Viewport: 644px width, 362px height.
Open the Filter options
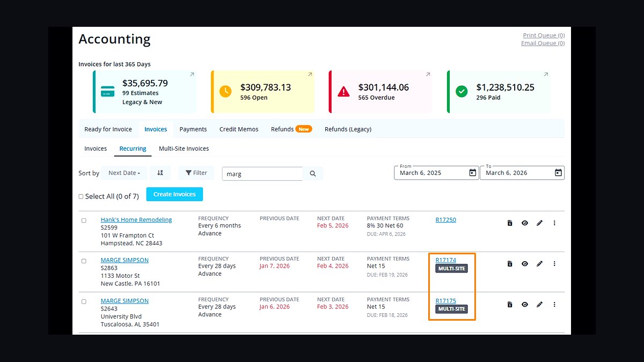(196, 173)
